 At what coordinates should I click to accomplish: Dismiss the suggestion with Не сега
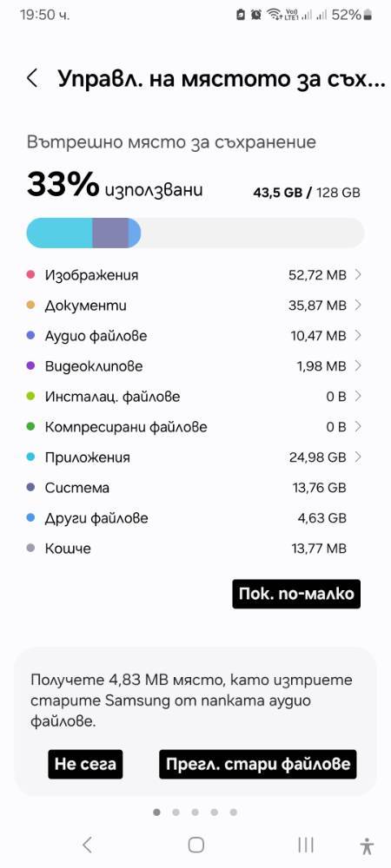(x=85, y=765)
